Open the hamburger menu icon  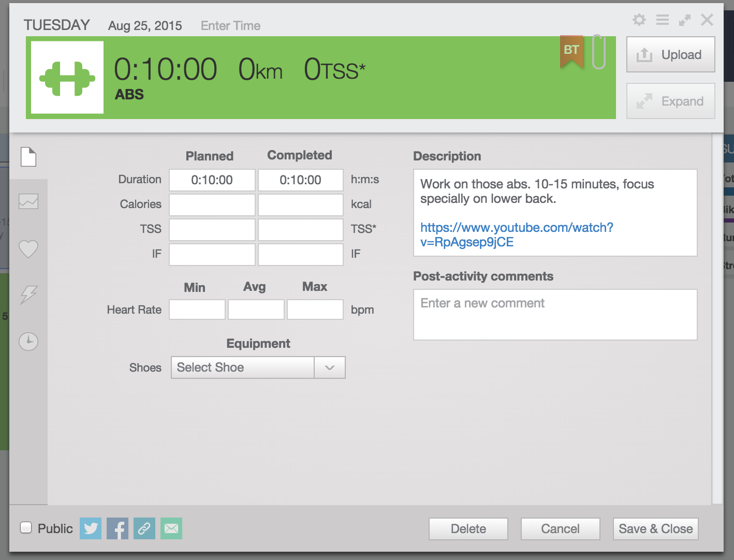[x=663, y=20]
